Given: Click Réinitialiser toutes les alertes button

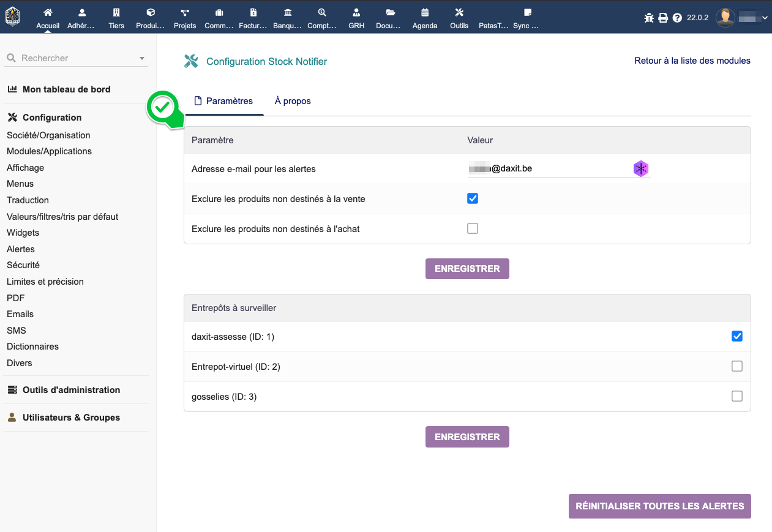Looking at the screenshot, I should [659, 506].
